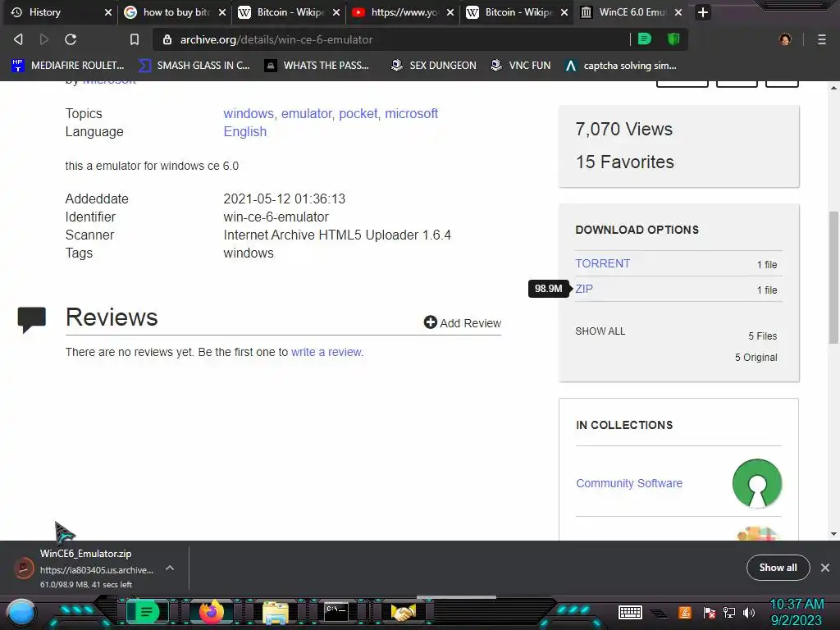Image resolution: width=840 pixels, height=630 pixels.
Task: Open the green extension icon in address bar
Action: point(645,39)
